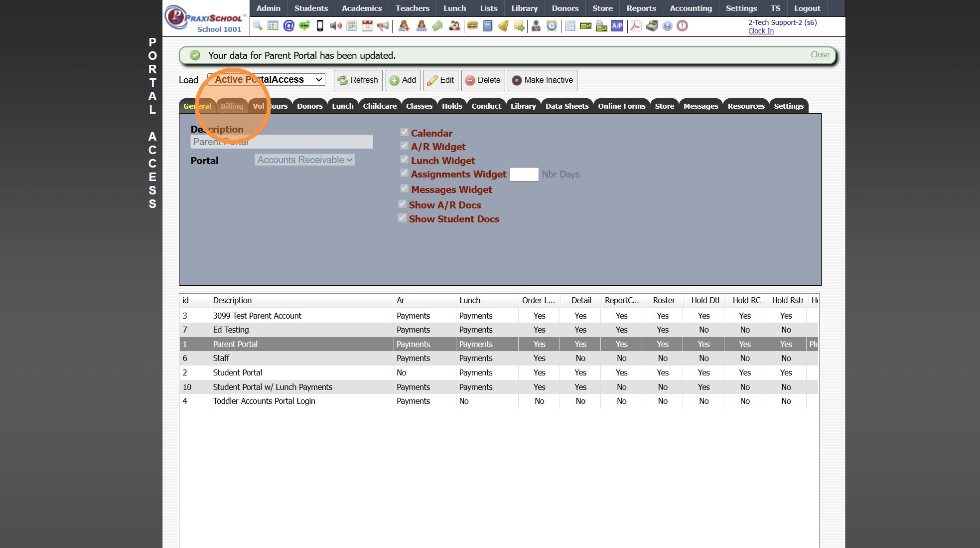Switch to the Childcare tab
980x548 pixels.
(380, 106)
